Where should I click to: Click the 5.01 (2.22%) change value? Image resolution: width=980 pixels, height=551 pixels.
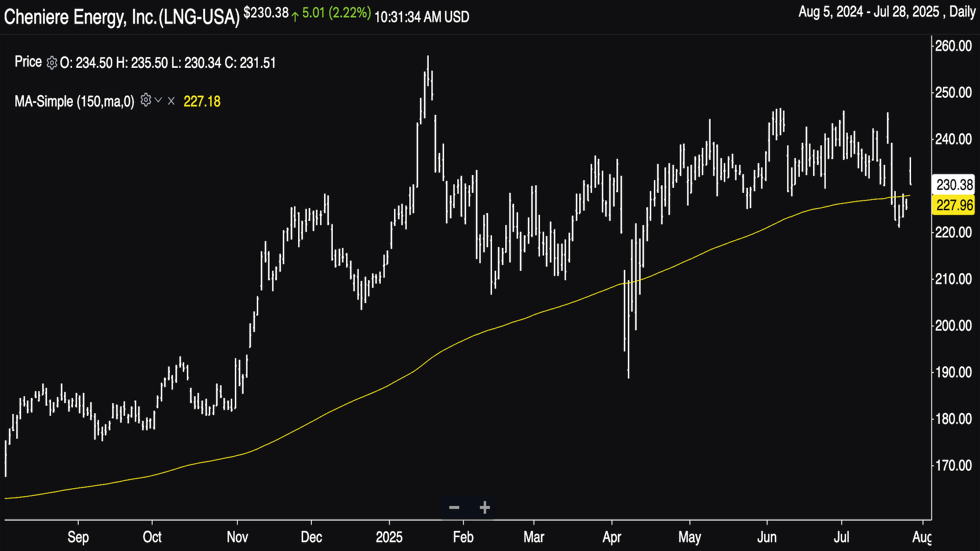[x=336, y=13]
